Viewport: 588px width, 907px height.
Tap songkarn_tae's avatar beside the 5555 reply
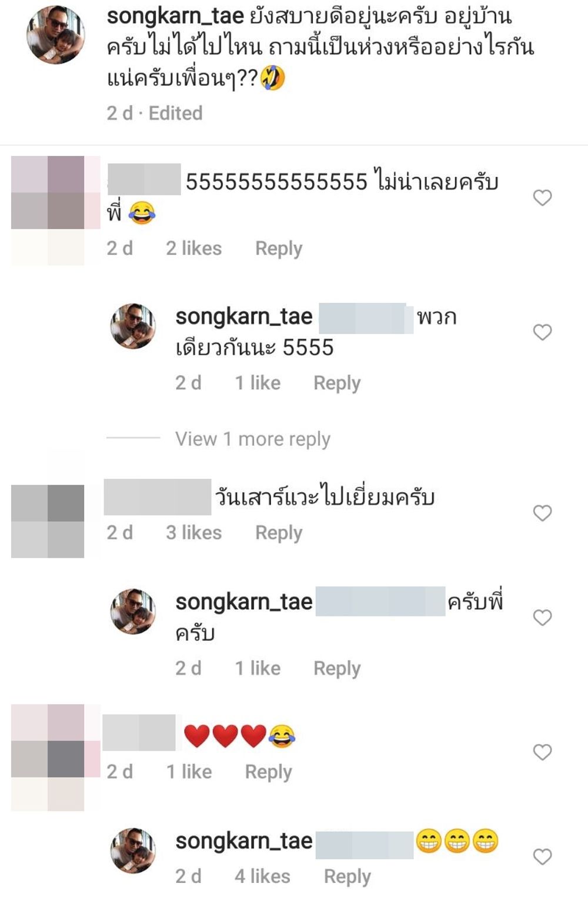coord(133,326)
